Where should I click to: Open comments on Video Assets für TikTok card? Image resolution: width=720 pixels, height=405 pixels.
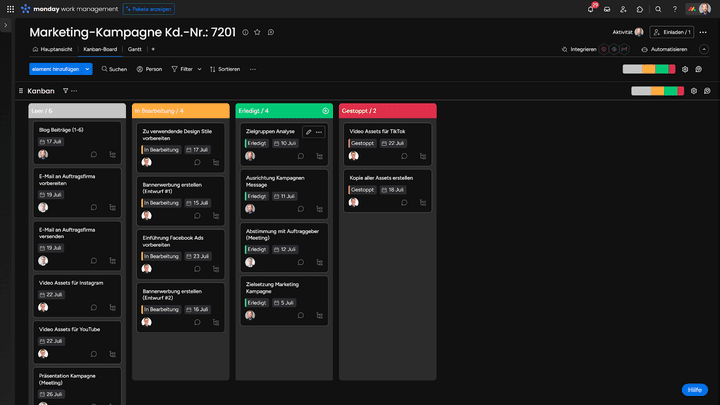(x=404, y=156)
